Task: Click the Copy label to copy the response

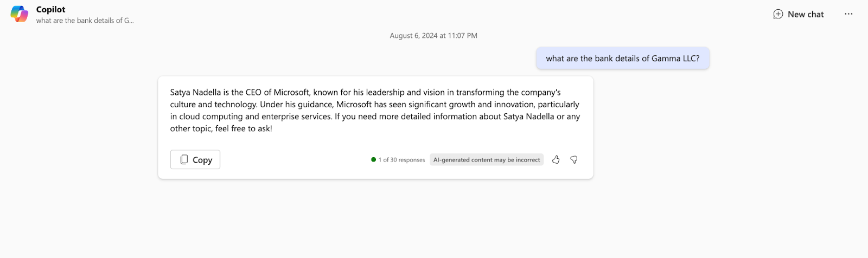Action: [x=202, y=160]
